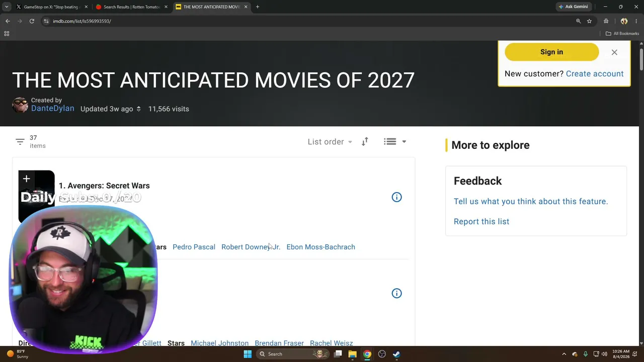Open File Explorer from the taskbar

353,354
